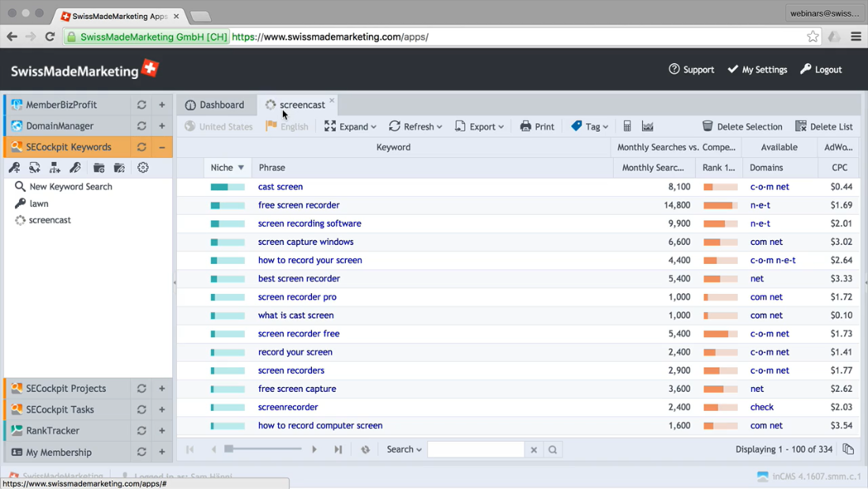868x489 pixels.
Task: Expand the DomainManager section
Action: point(162,126)
